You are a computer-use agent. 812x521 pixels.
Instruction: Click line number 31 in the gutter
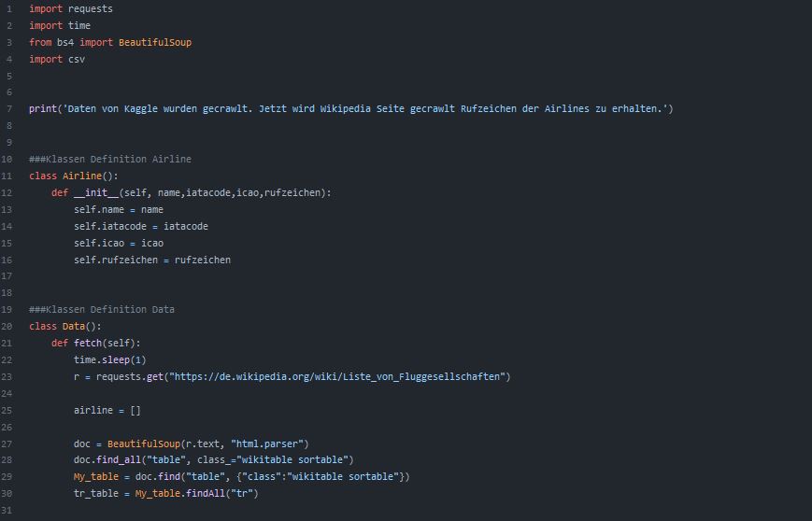(7, 510)
